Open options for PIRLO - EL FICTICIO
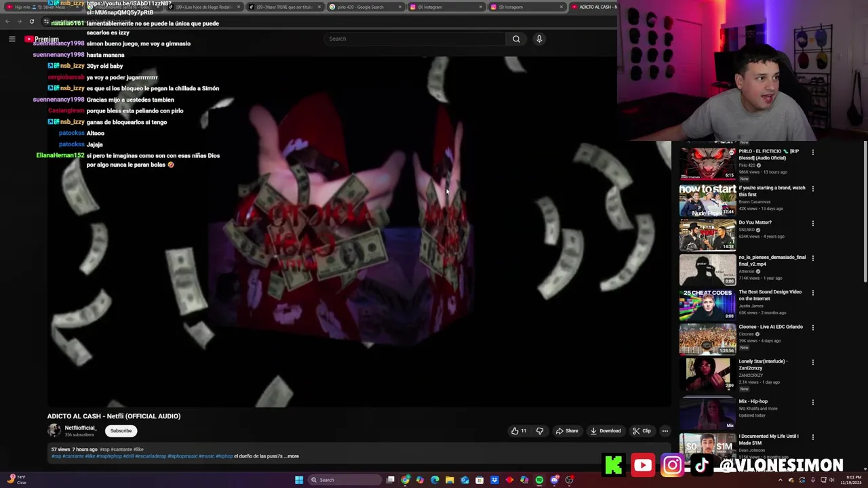 point(812,152)
